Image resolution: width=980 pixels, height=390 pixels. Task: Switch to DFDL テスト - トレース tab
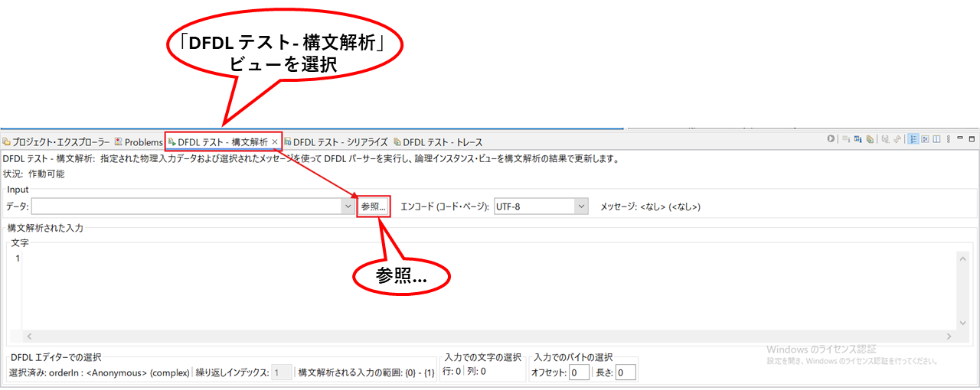pos(438,142)
